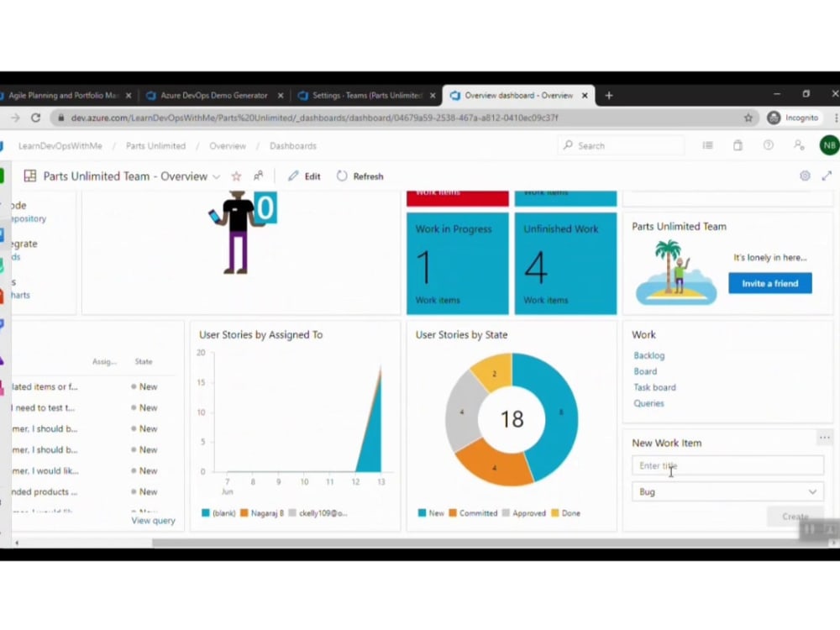Click the Assig... column header
The height and width of the screenshot is (630, 840).
(x=104, y=361)
